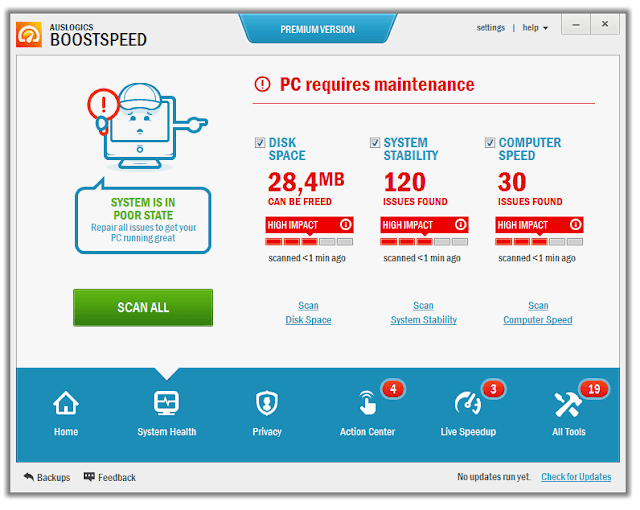Click the Auslogics BoostSpeed logo icon
The image size is (640, 510).
(x=29, y=35)
